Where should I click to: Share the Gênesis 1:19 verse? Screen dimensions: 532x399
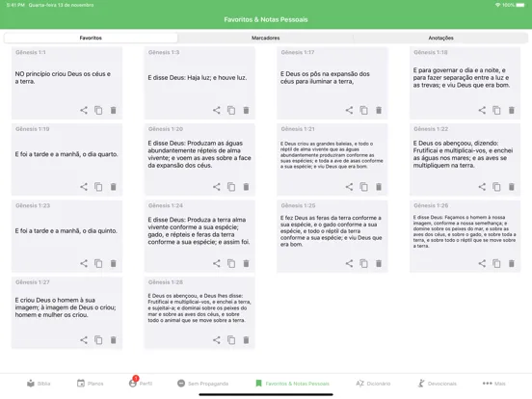(x=84, y=187)
